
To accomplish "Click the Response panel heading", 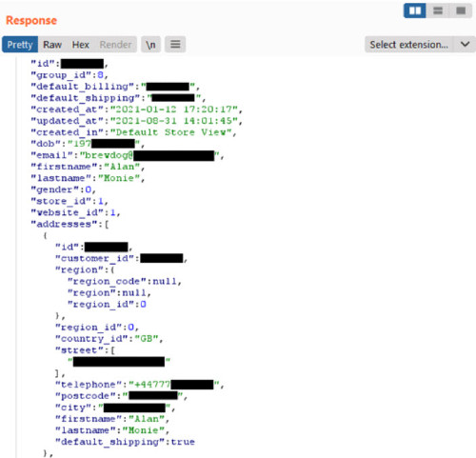I will [x=31, y=20].
